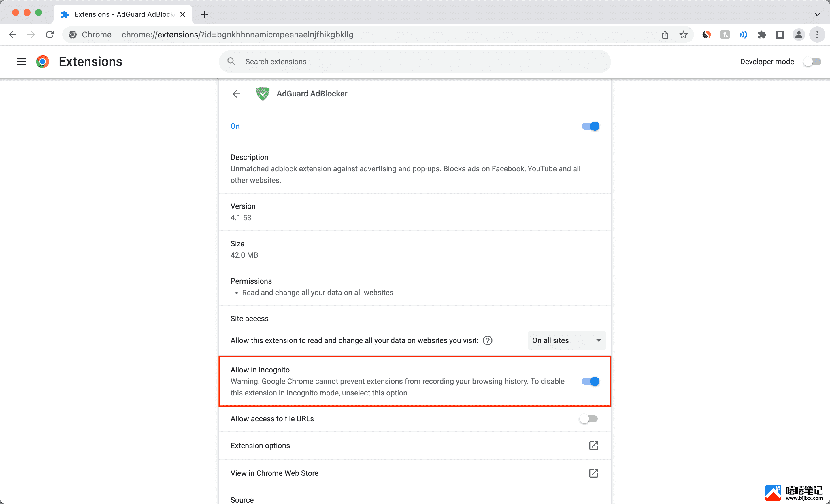Image resolution: width=830 pixels, height=504 pixels.
Task: Select the Extensions - AdGuard tab
Action: tap(123, 14)
